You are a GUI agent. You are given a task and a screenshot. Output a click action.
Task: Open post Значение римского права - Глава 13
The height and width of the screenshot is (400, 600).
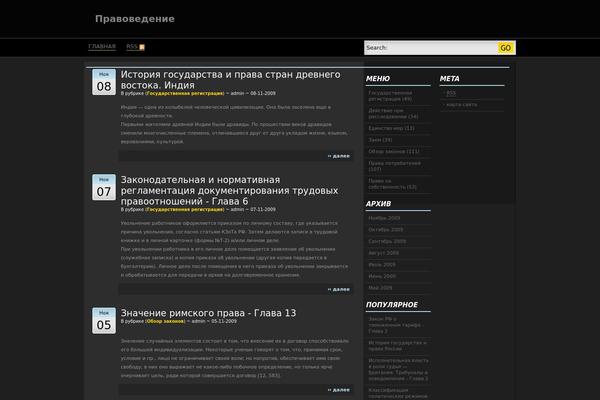pos(208,313)
